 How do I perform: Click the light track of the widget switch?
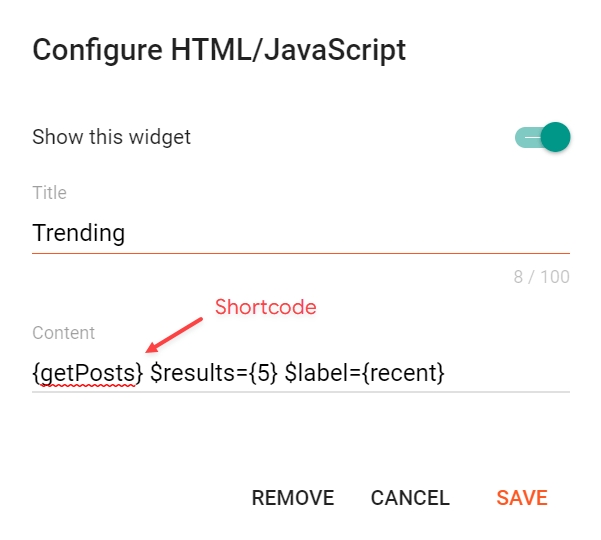pos(525,137)
